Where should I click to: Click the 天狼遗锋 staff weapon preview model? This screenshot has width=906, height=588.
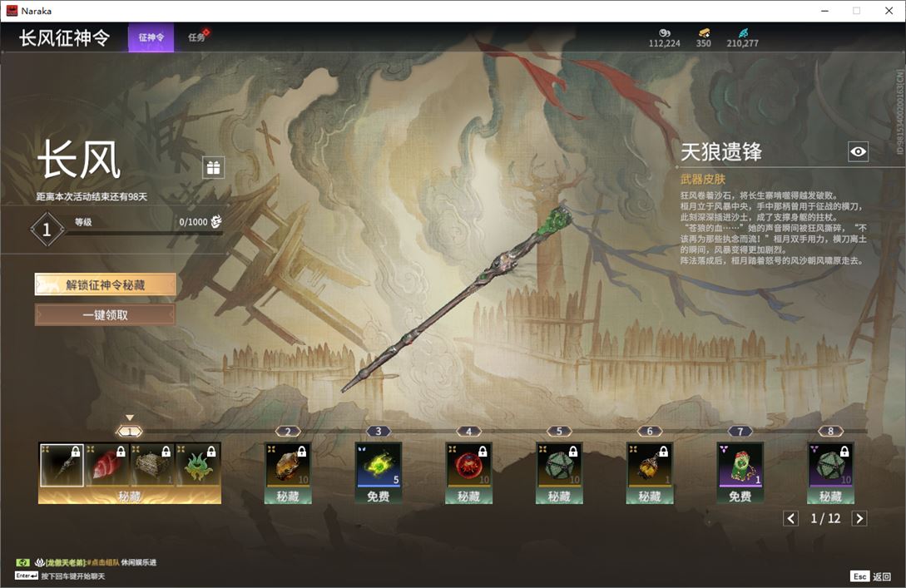[457, 298]
